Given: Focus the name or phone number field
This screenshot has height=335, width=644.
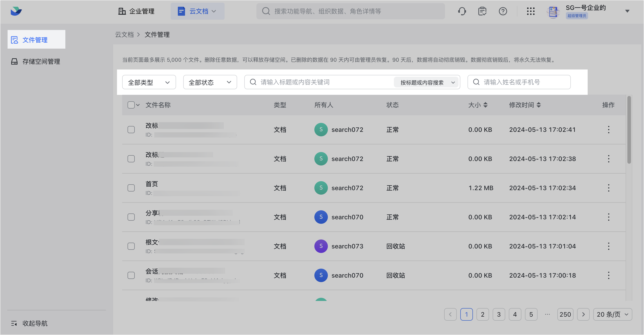Looking at the screenshot, I should point(519,82).
